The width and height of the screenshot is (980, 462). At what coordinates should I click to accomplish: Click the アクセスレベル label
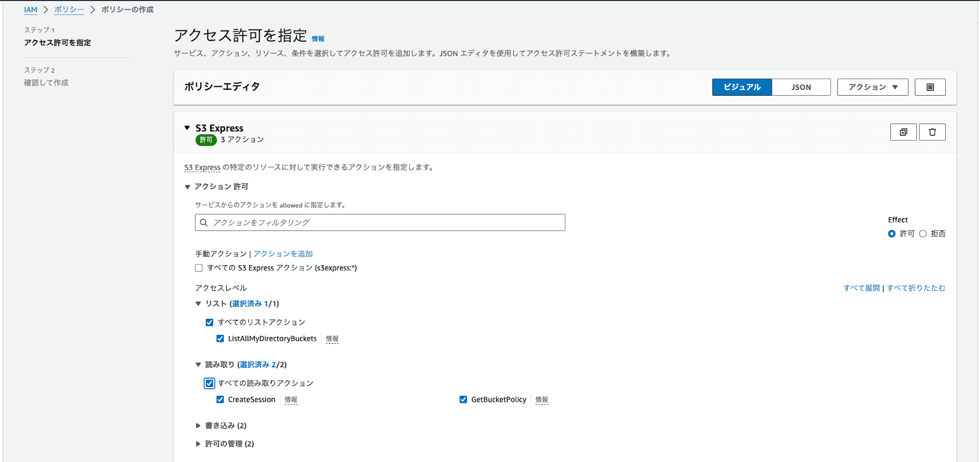click(221, 288)
